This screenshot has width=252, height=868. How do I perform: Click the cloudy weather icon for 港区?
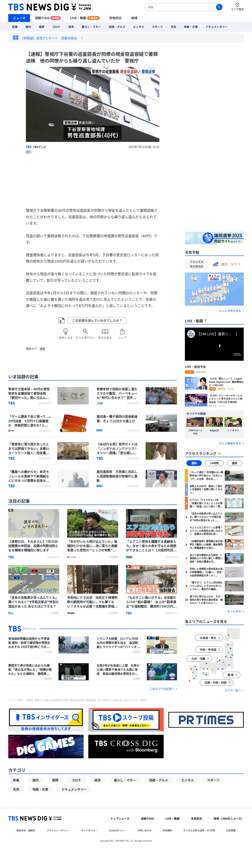click(215, 264)
